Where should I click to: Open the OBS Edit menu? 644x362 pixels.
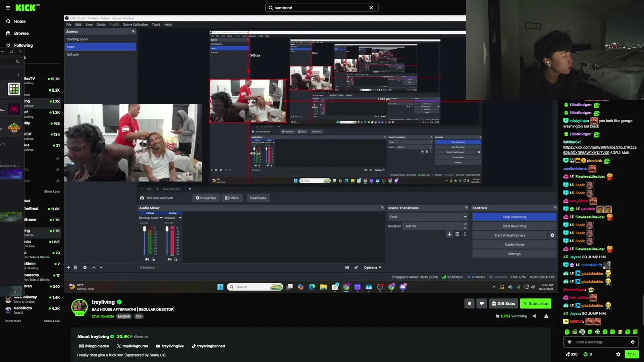coord(78,25)
